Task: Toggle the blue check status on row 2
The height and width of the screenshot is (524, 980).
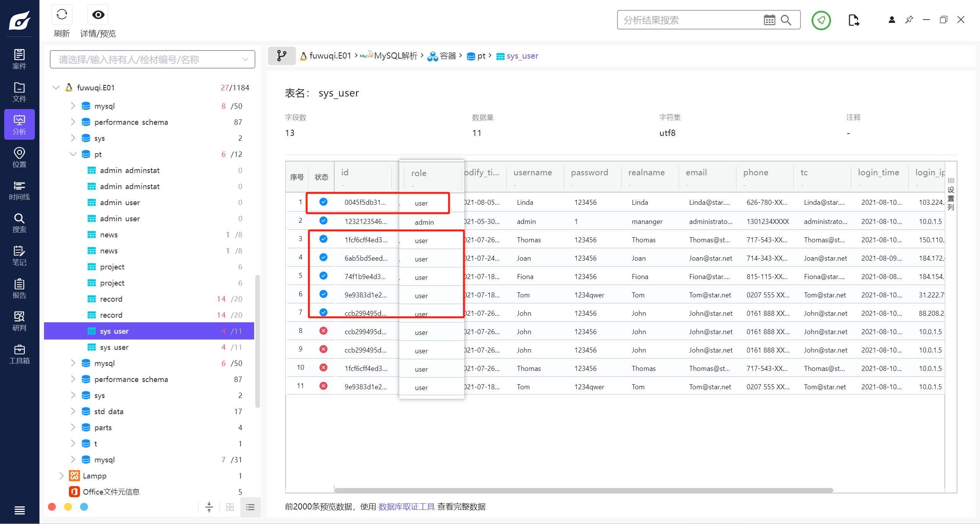Action: (323, 221)
